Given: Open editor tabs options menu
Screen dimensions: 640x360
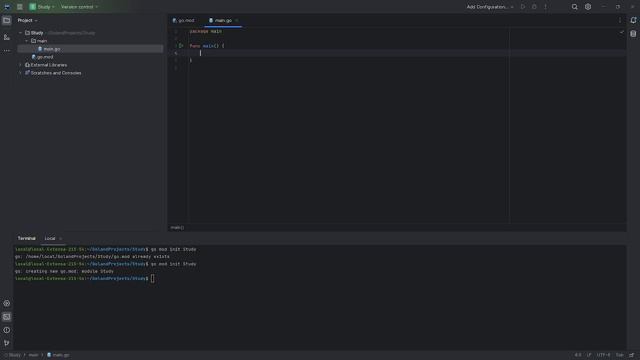Looking at the screenshot, I should point(620,20).
